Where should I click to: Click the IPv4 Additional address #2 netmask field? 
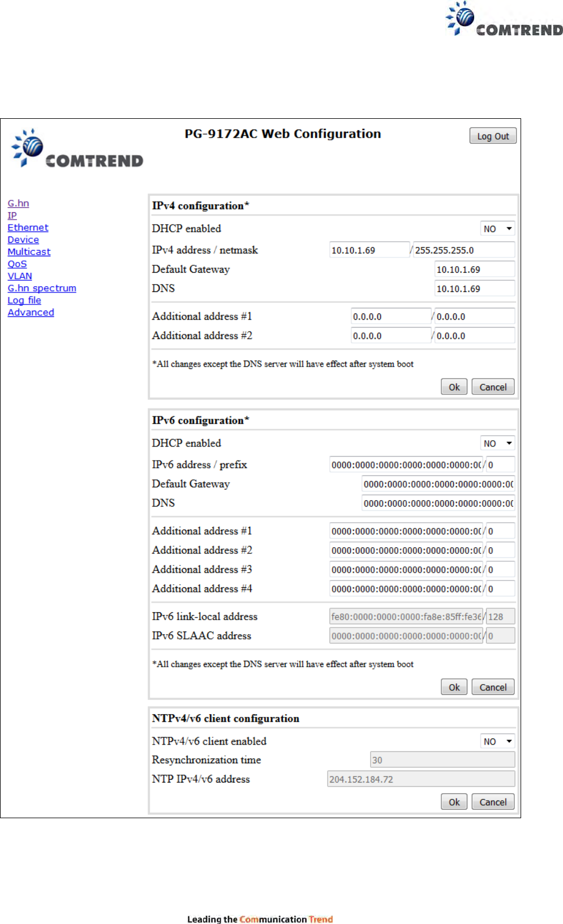(475, 336)
